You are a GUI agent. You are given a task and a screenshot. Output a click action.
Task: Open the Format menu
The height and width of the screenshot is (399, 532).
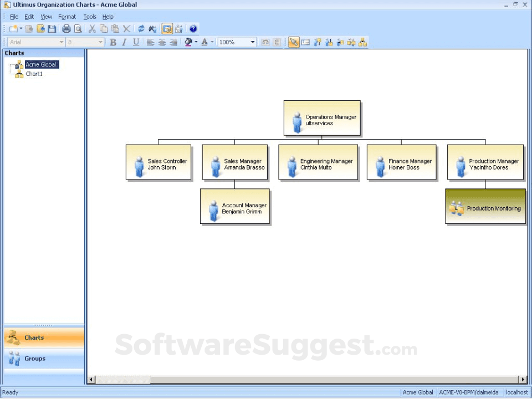pos(67,17)
